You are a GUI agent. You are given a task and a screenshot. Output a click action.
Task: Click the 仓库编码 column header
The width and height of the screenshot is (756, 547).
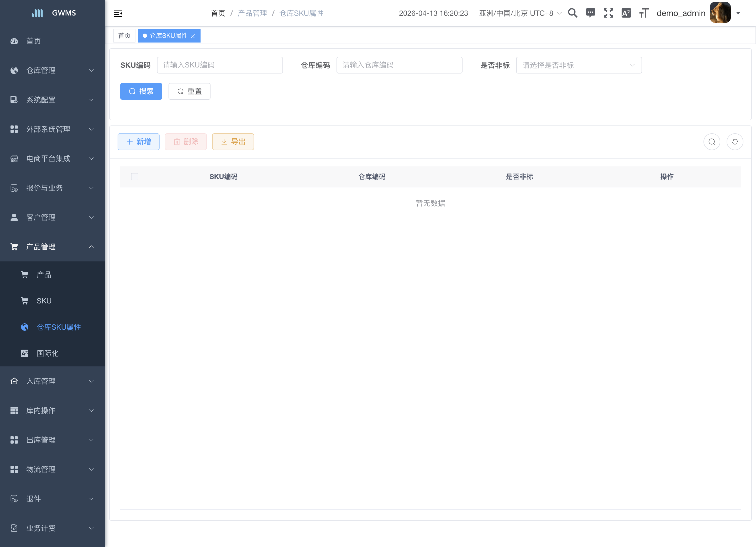pyautogui.click(x=372, y=177)
